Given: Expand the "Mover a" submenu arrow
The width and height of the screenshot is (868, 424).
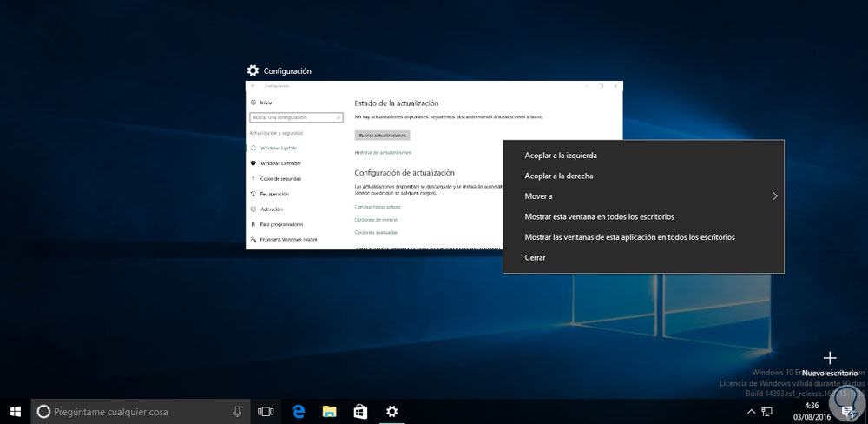Looking at the screenshot, I should [x=773, y=196].
